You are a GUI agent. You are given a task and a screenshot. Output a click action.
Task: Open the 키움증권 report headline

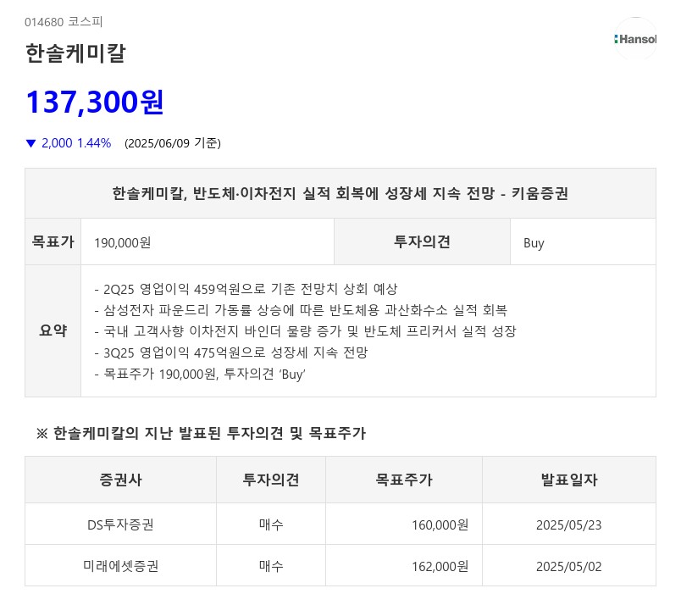coord(340,193)
